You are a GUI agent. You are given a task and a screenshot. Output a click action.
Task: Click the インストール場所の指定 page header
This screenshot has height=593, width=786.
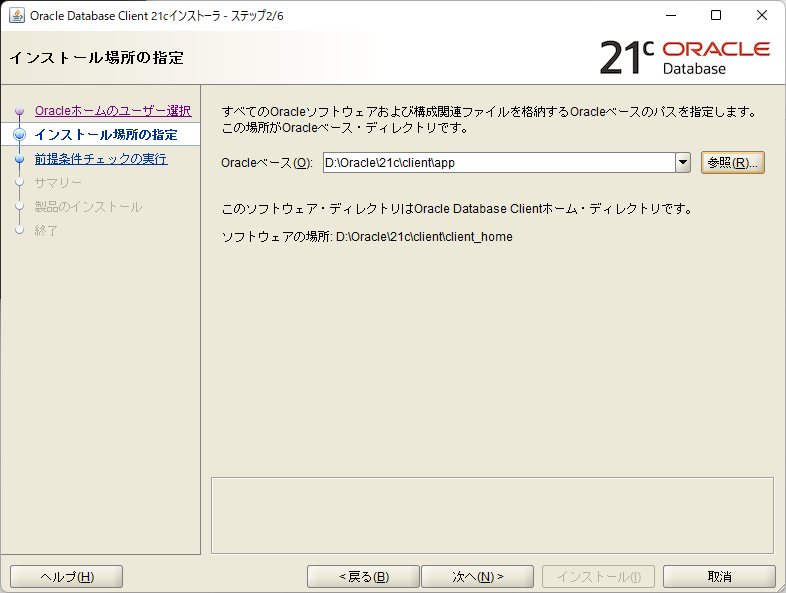click(x=97, y=58)
